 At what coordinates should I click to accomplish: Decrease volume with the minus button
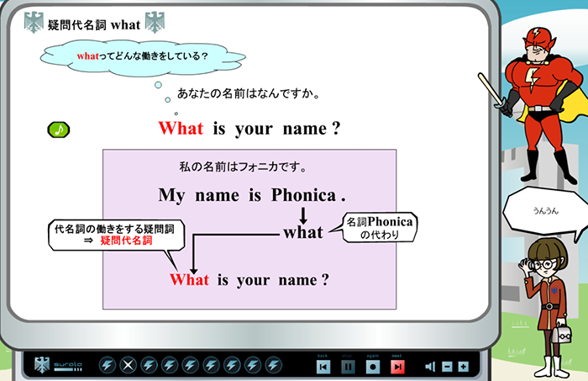pyautogui.click(x=447, y=367)
